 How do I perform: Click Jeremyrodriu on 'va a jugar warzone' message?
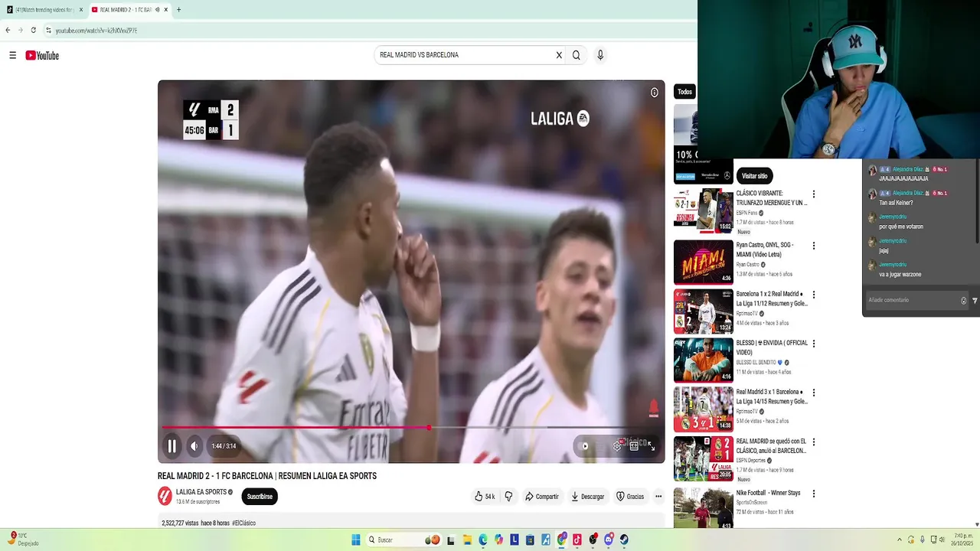click(893, 266)
